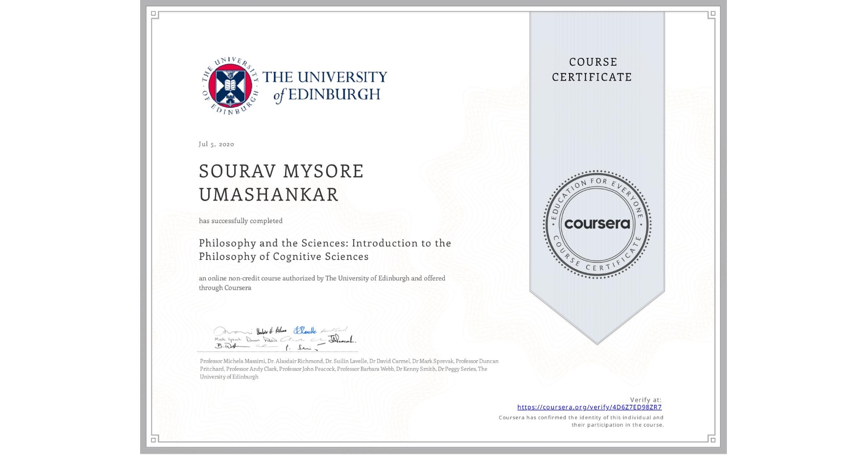Open the coursera.org verify link
This screenshot has height=455, width=868.
(x=589, y=407)
